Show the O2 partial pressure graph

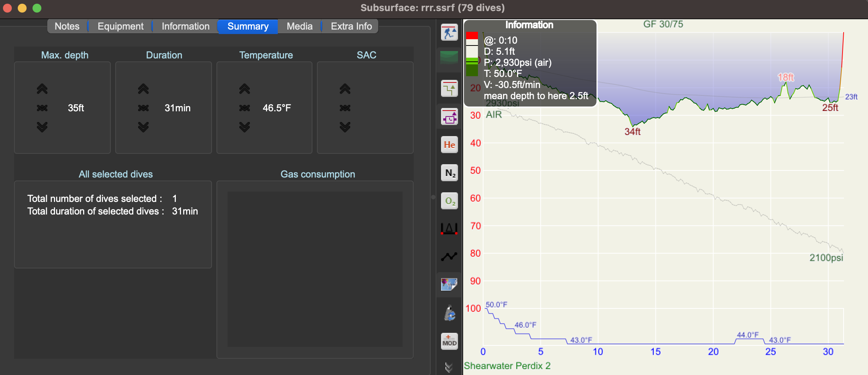449,200
